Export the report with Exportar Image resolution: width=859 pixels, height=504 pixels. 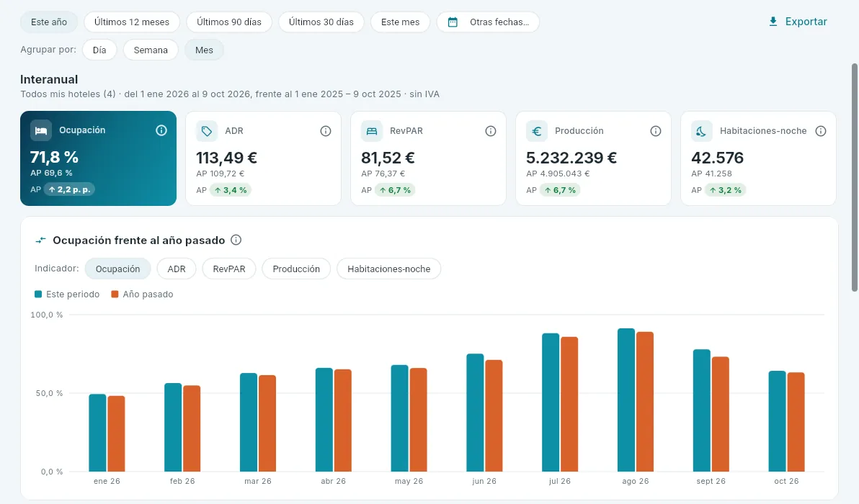point(798,22)
